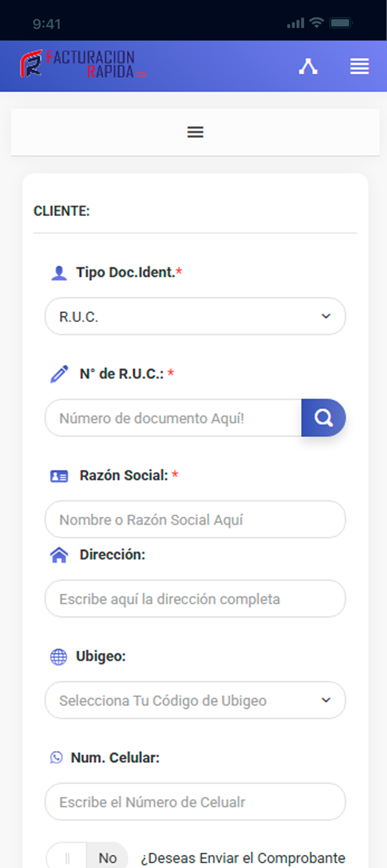Expand the centered three-line menu bar
The image size is (387, 868).
coord(195,132)
